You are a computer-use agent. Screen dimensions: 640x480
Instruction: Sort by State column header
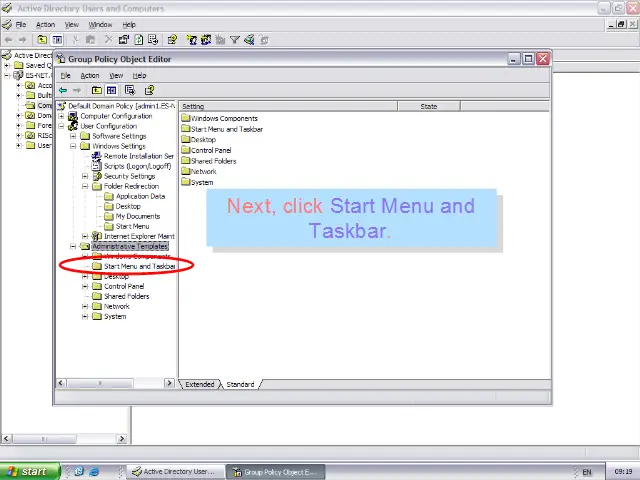[x=429, y=107]
